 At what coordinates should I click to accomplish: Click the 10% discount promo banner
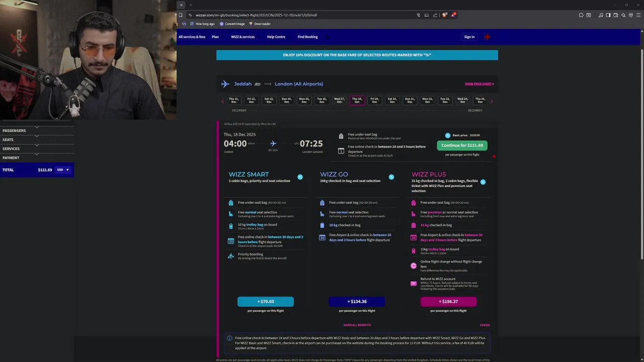pos(357,55)
